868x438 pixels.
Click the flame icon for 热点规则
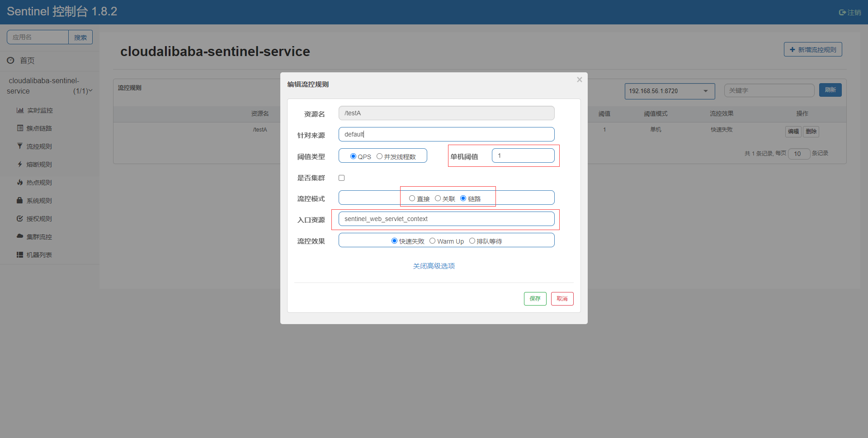coord(20,183)
